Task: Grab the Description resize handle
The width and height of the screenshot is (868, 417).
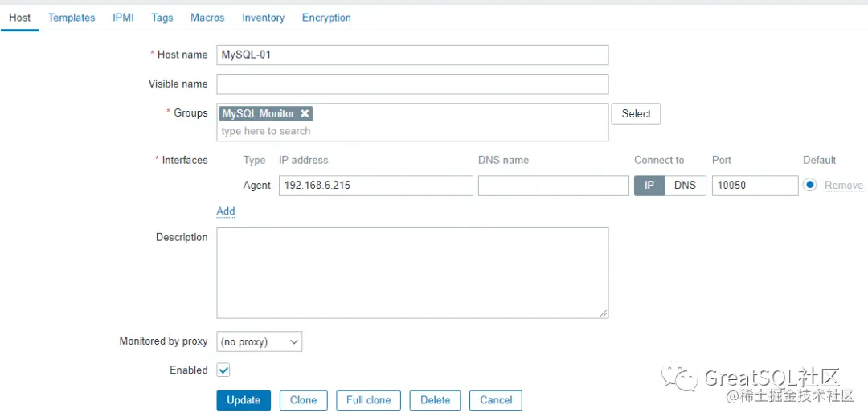Action: [x=604, y=313]
